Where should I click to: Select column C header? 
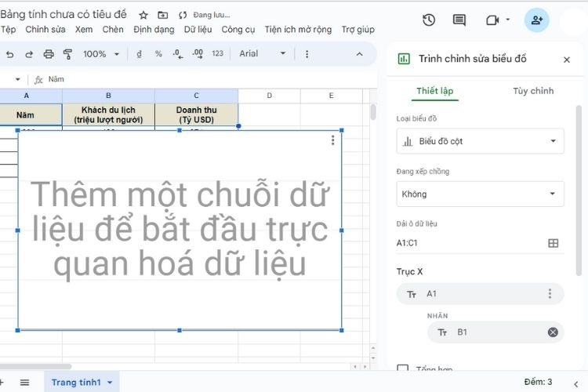point(196,96)
